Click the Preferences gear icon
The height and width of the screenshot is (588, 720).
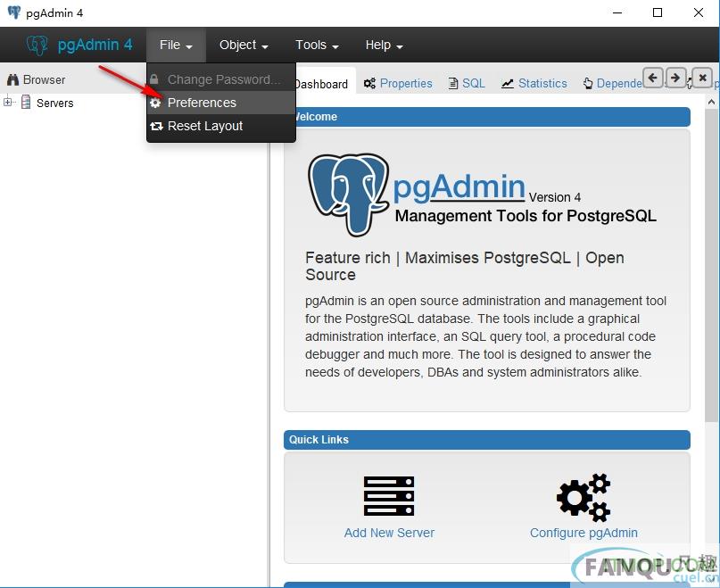[155, 103]
